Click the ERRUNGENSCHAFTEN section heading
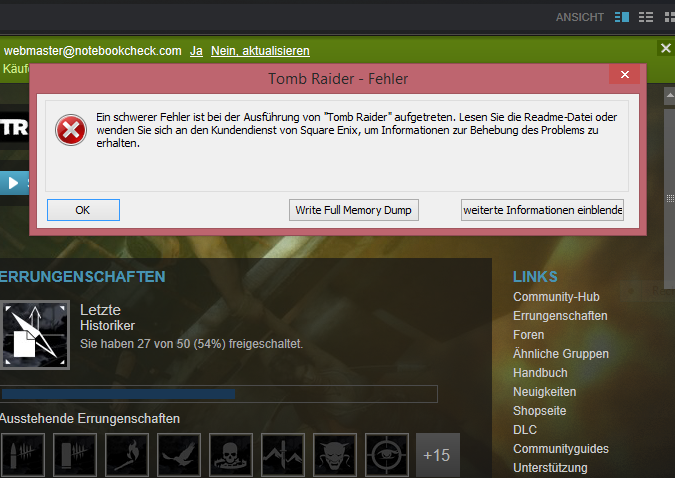Viewport: 675px width, 478px height. click(x=82, y=276)
